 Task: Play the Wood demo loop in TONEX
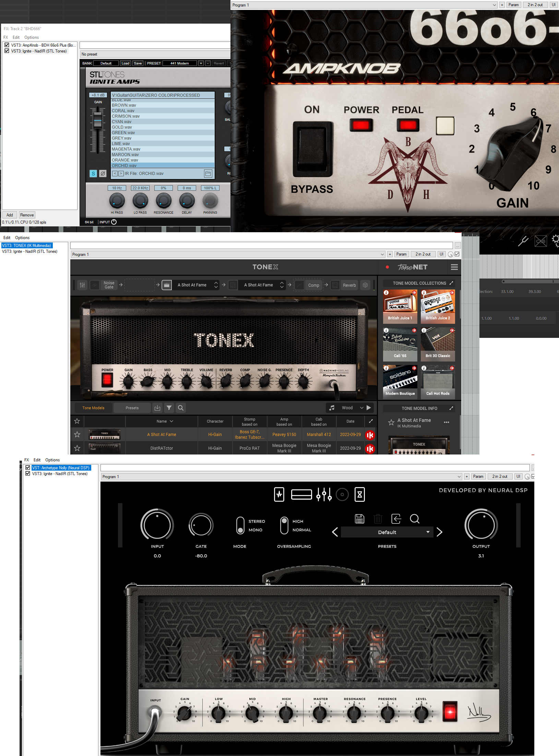coord(369,408)
